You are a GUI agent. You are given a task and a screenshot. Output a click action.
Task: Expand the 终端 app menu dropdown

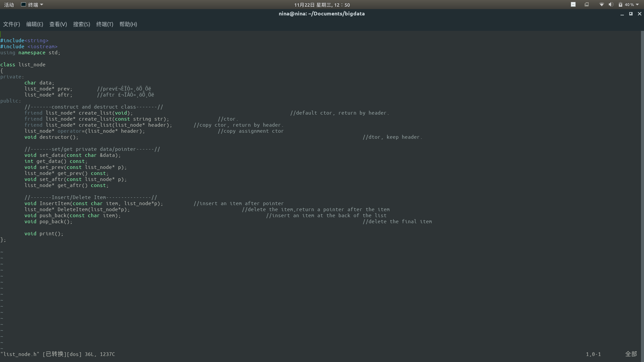click(32, 5)
